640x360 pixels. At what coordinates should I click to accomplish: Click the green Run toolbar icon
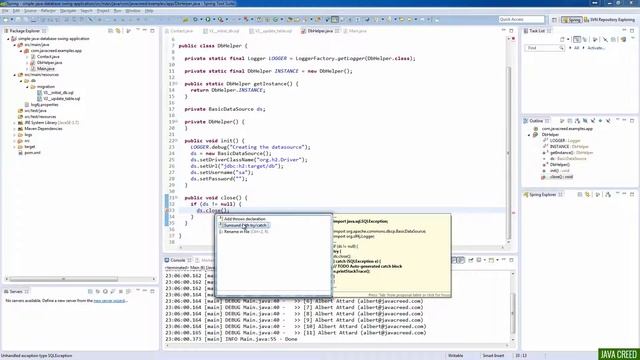click(x=208, y=20)
